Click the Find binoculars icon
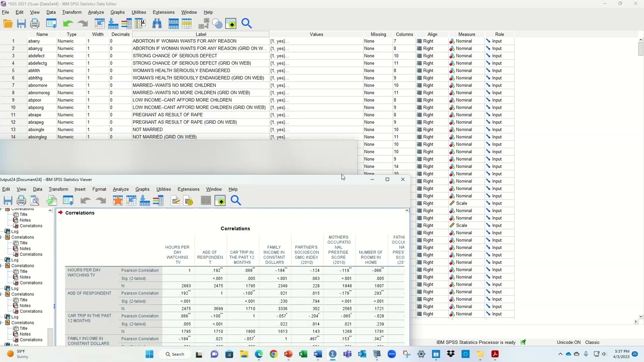This screenshot has width=644, height=362. pos(157,24)
